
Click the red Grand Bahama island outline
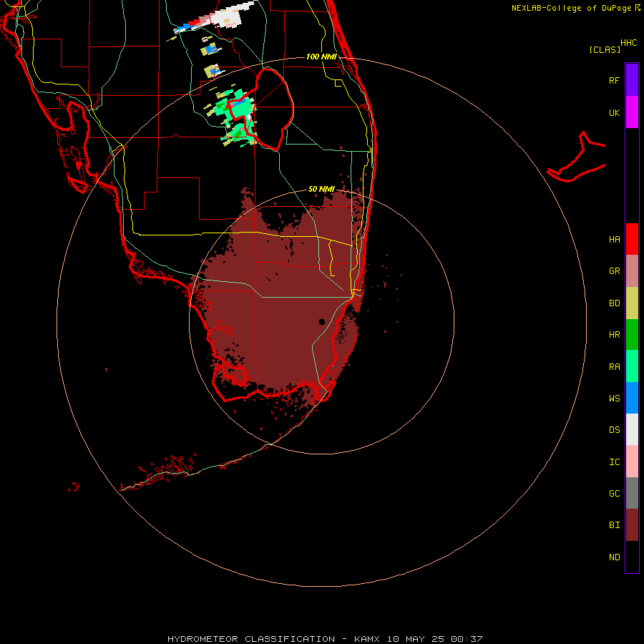coord(577,158)
